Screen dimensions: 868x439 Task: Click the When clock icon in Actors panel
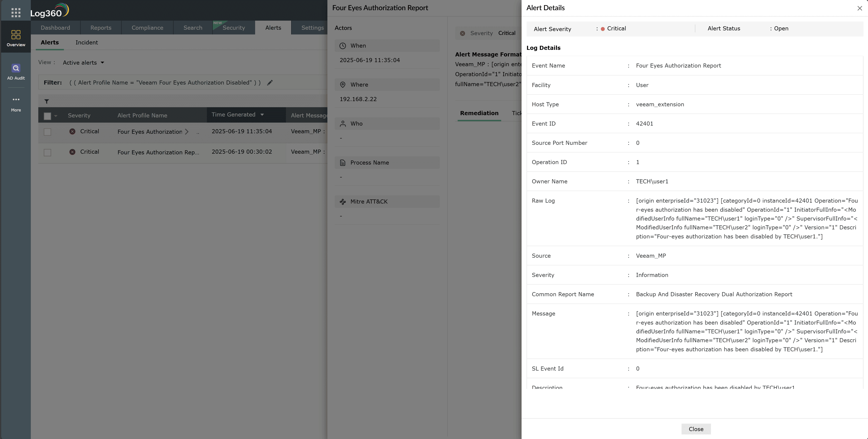tap(343, 46)
